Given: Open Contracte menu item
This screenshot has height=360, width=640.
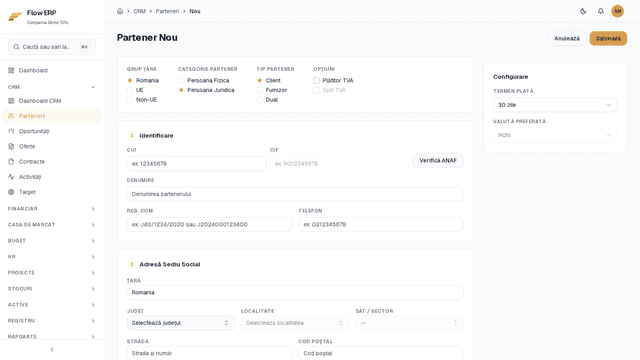Looking at the screenshot, I should (52, 162).
